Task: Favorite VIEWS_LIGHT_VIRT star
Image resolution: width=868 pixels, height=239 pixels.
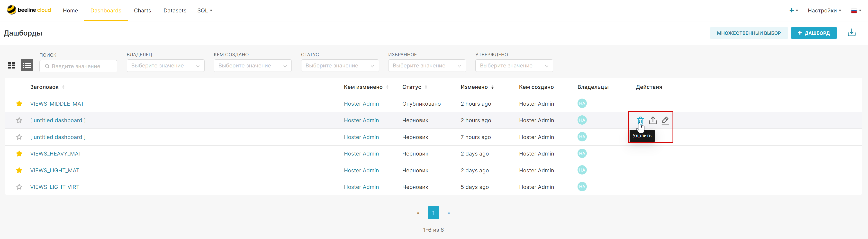Action: coord(19,187)
